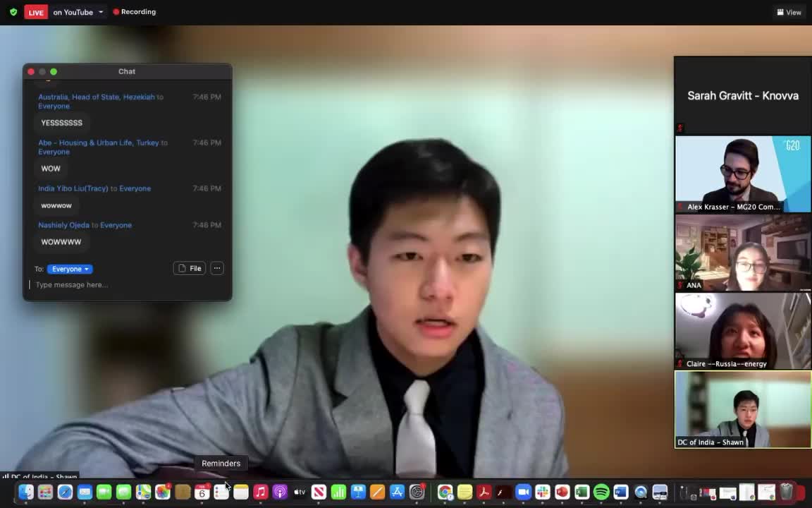Open the Photos app in the dock
Viewport: 812px width, 508px height.
(x=163, y=492)
